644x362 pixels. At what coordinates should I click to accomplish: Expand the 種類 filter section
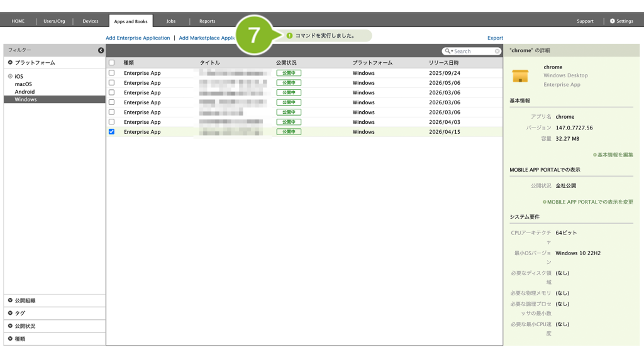(10, 339)
